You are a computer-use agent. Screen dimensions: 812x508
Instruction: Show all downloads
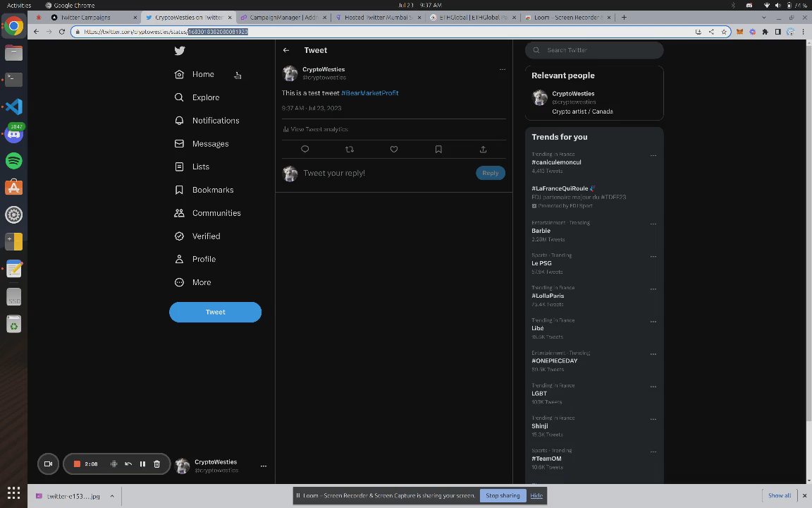(780, 495)
